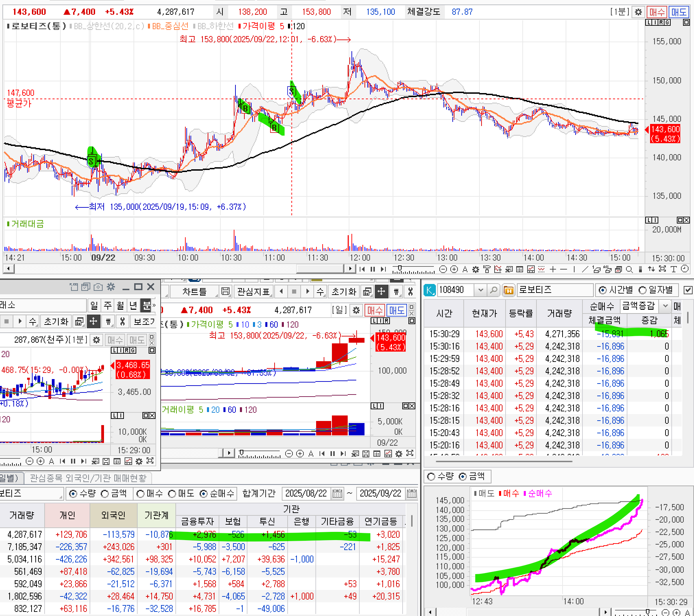Switch to 관심종목 외국인/기관 매매현황 tab

coord(88,478)
